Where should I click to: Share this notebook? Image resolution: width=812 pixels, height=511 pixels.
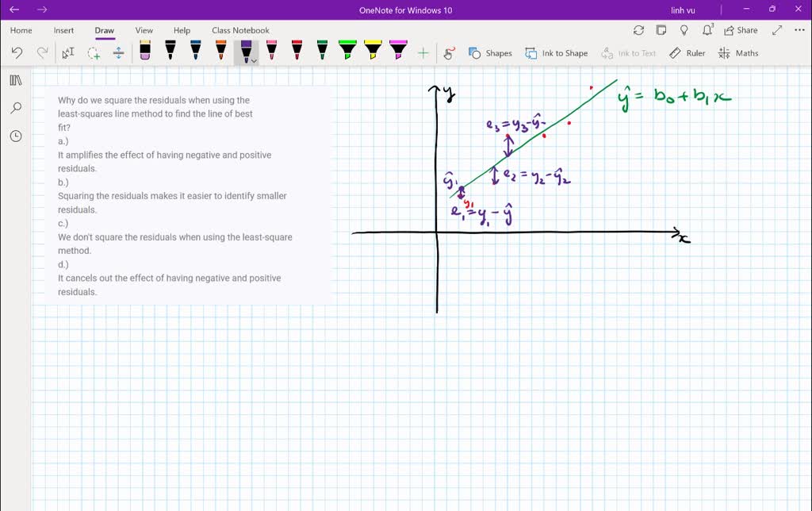pos(740,29)
